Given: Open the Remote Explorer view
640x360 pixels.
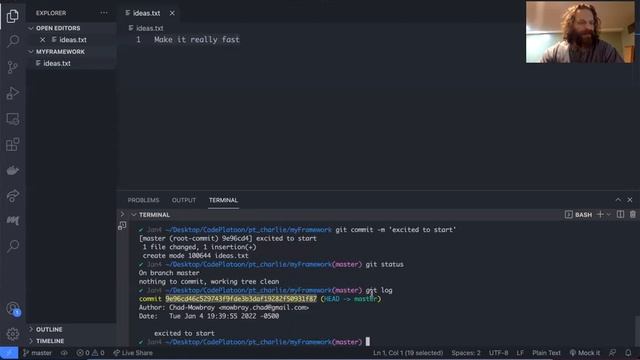Looking at the screenshot, I should click(x=13, y=119).
